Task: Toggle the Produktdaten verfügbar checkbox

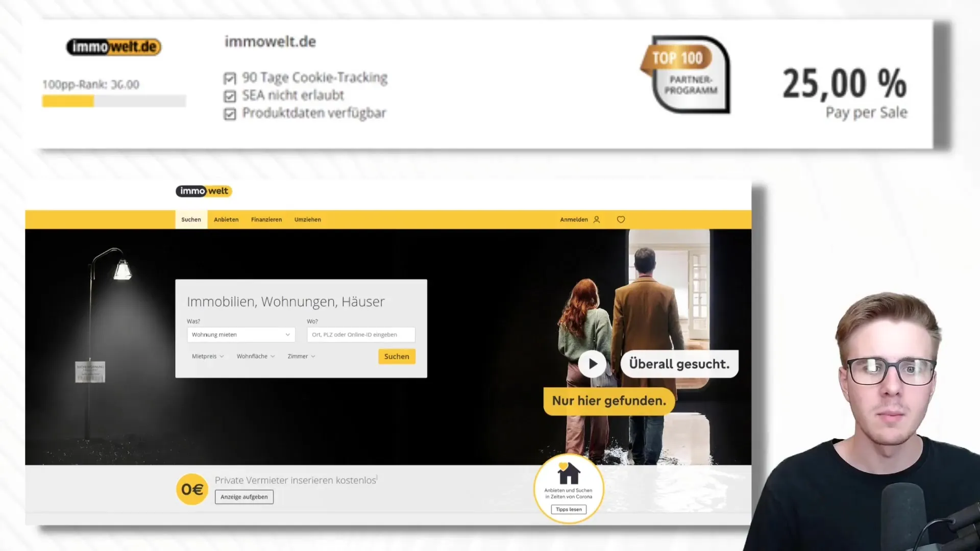Action: [x=230, y=114]
